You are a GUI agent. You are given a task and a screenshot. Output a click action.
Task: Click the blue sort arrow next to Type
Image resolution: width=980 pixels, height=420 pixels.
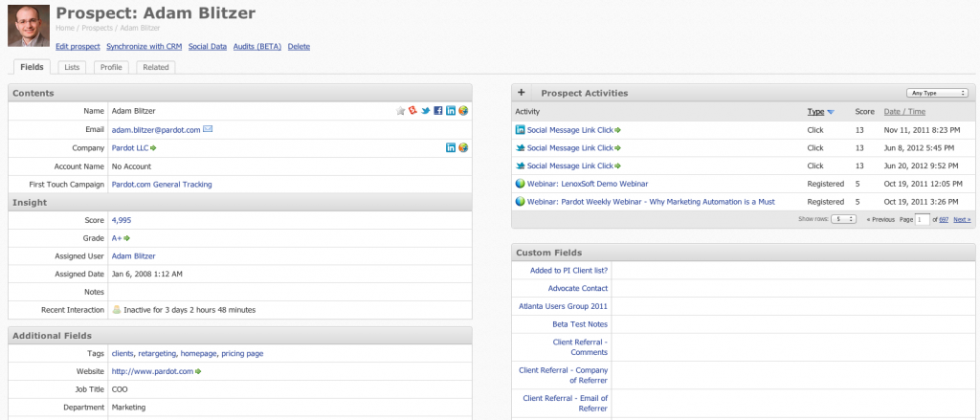(x=831, y=113)
